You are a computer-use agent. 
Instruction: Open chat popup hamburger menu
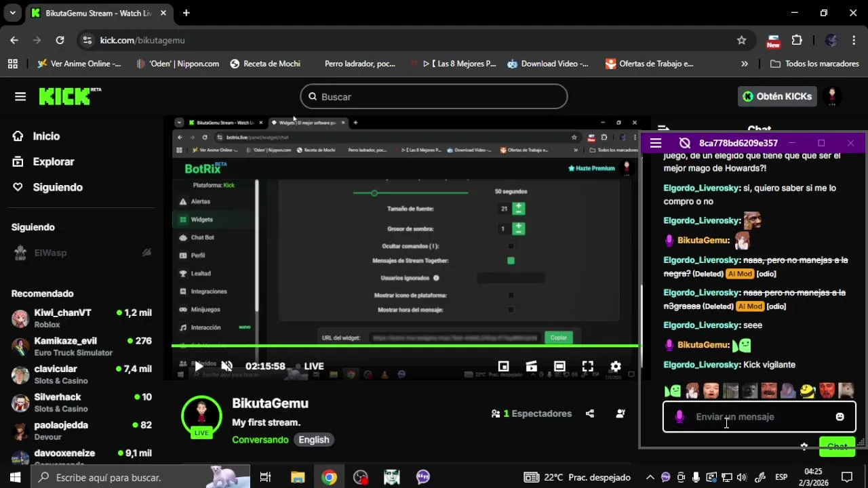tap(655, 143)
